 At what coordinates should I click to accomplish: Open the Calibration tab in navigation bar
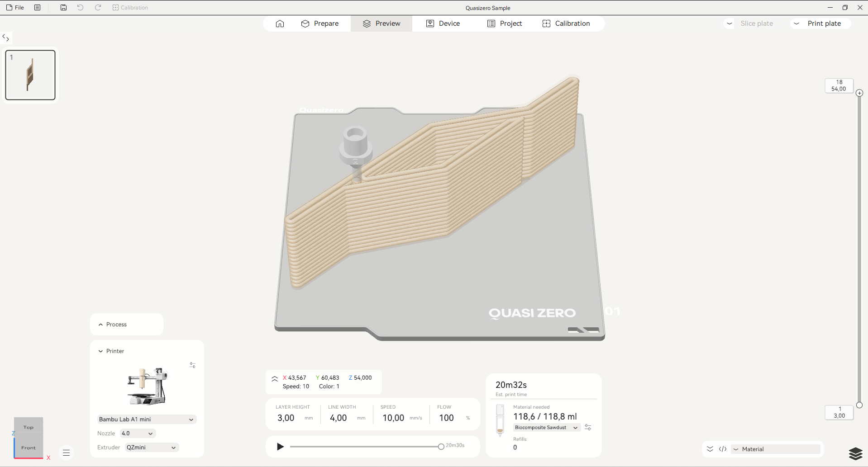coord(566,24)
